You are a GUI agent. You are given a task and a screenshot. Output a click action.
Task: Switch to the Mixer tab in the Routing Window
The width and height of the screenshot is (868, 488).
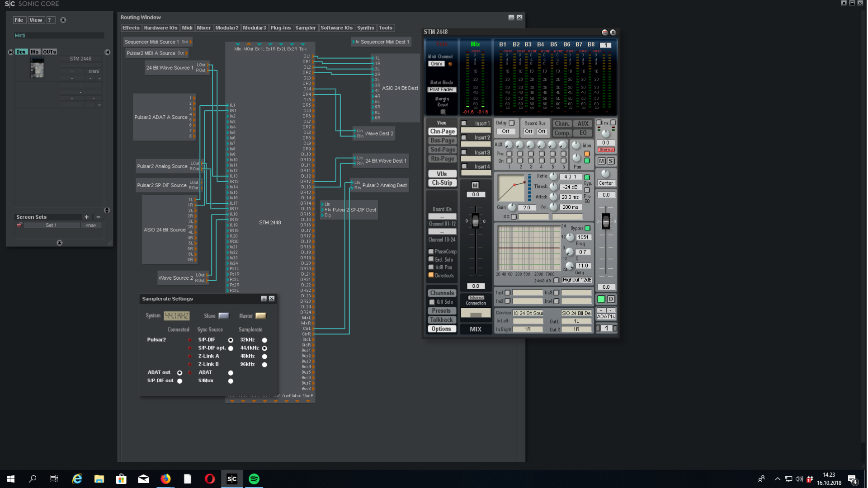203,28
